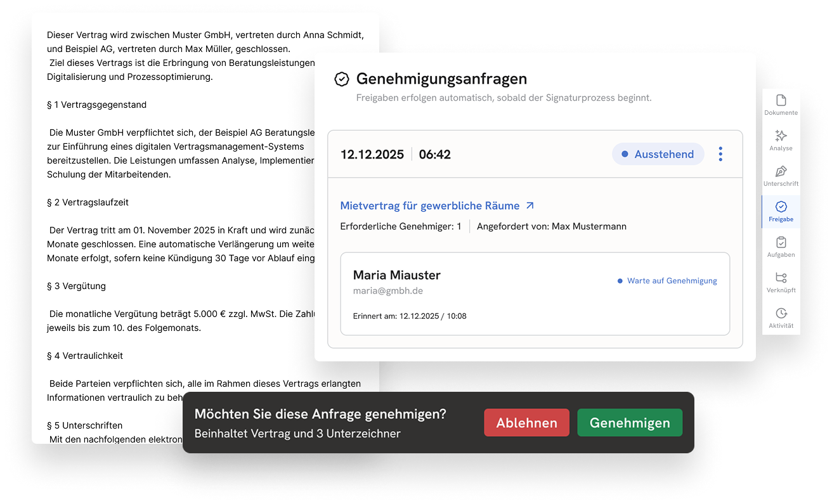Open the three-dot menu beside Ausstehend

[x=720, y=154]
